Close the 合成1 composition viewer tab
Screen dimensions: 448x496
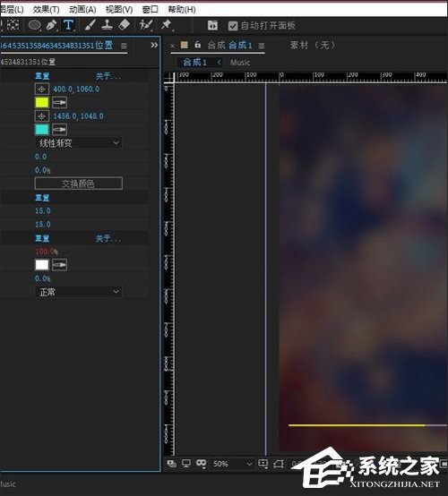point(173,46)
